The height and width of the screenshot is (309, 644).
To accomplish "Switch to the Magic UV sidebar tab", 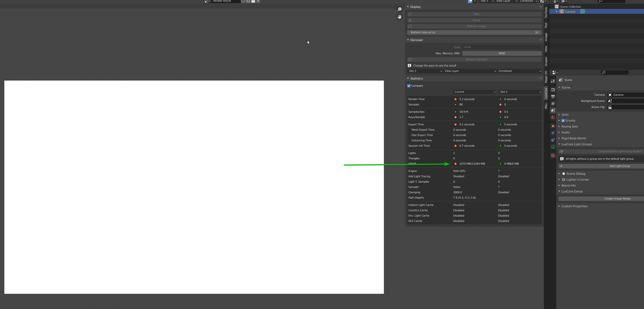I will (x=546, y=77).
